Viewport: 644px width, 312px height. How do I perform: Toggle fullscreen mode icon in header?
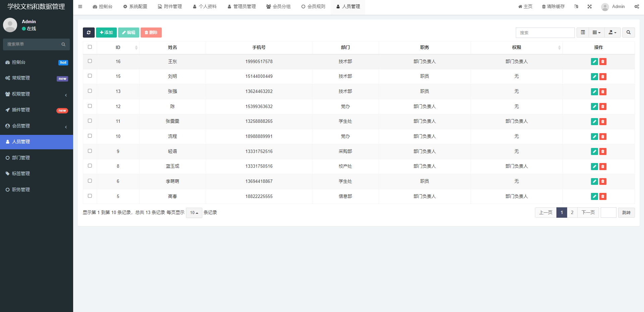coord(590,7)
